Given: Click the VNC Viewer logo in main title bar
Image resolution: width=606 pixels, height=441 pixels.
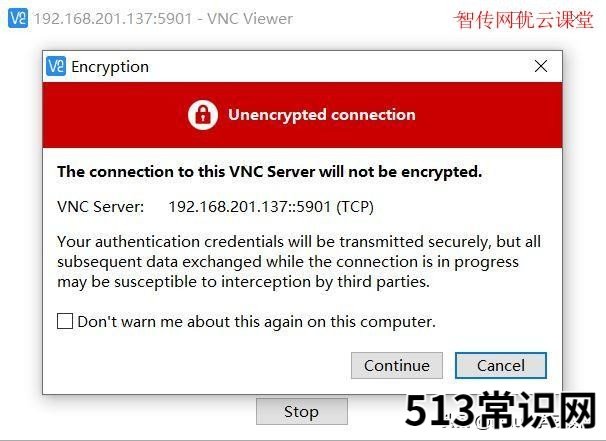Looking at the screenshot, I should pos(18,18).
